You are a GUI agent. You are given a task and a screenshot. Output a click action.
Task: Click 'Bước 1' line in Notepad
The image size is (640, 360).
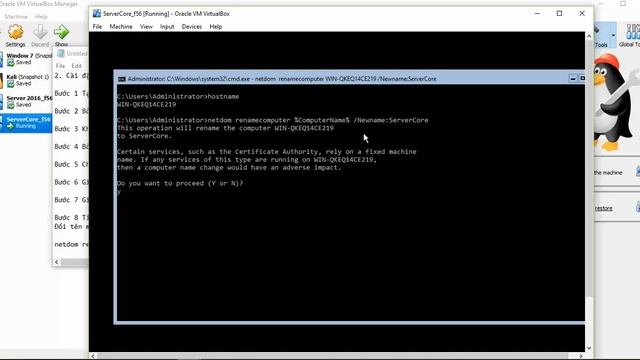pos(71,93)
